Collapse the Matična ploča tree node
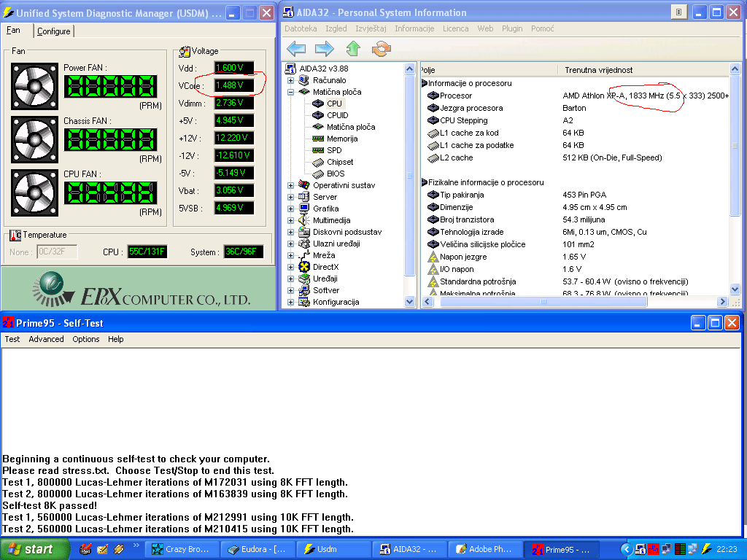The height and width of the screenshot is (560, 747). coord(290,92)
